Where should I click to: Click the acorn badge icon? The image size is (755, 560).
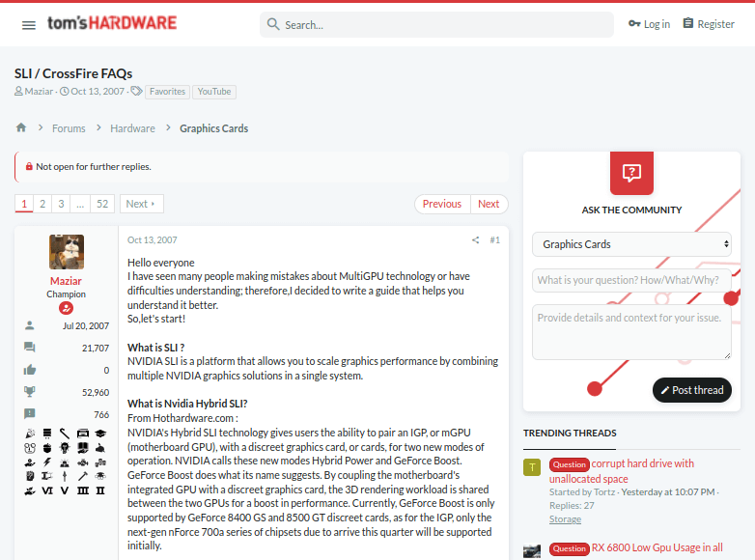tap(47, 448)
